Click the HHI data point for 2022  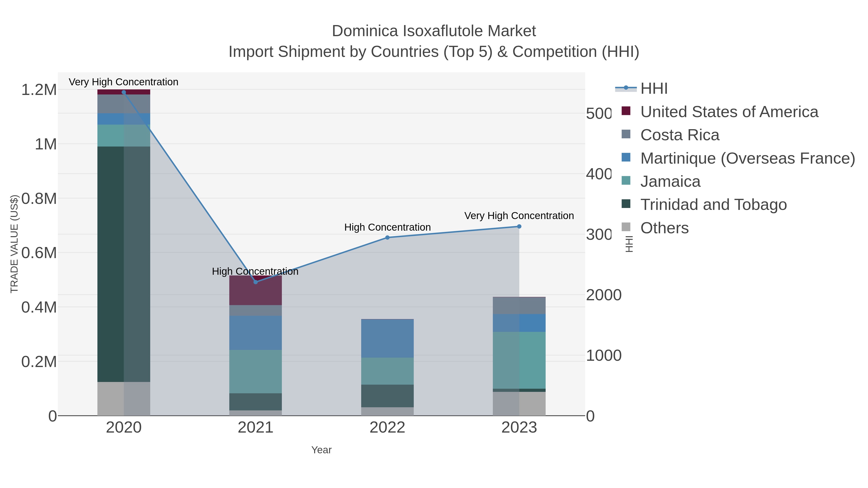tap(387, 237)
